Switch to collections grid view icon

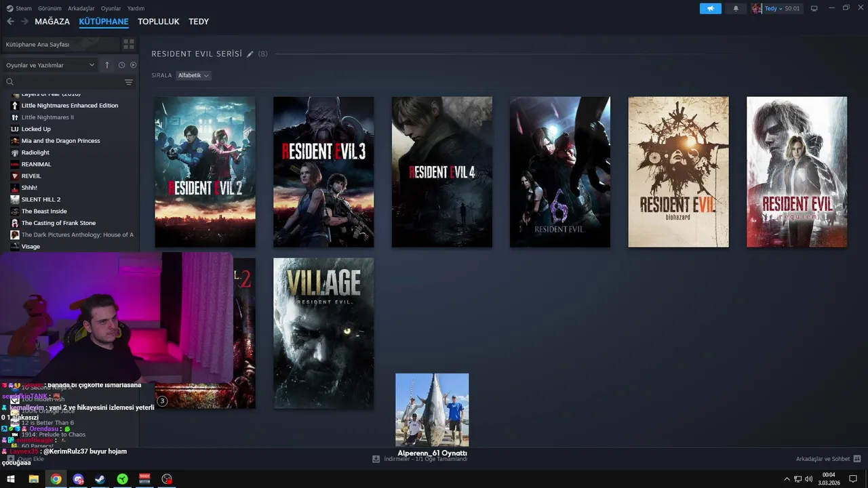pos(128,44)
